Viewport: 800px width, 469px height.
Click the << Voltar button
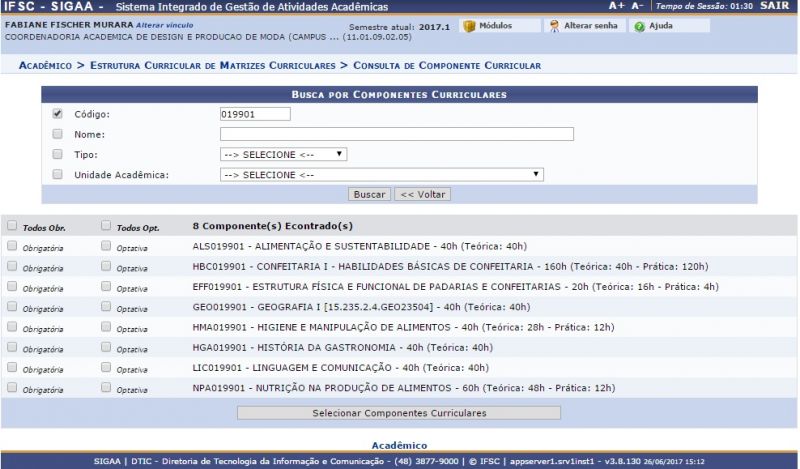[x=422, y=194]
